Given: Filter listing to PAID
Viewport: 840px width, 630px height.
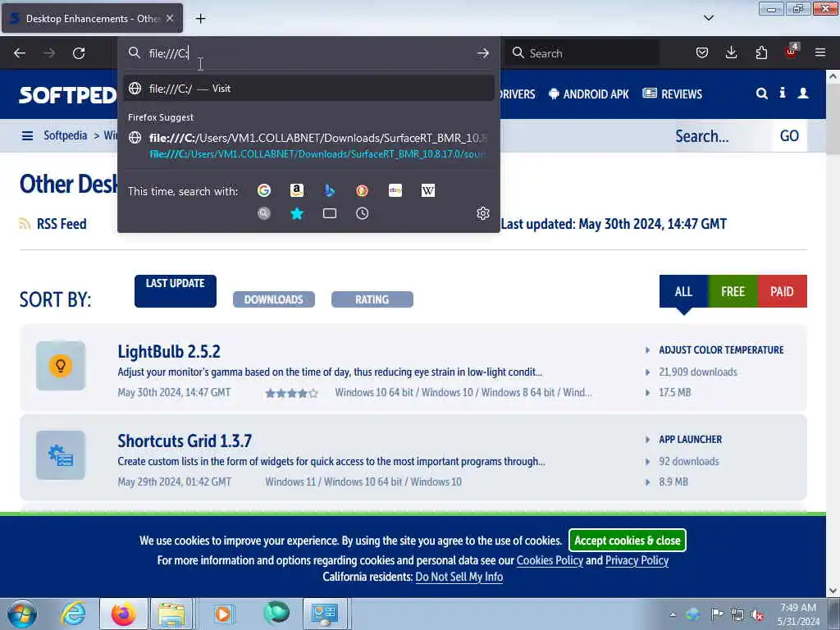Looking at the screenshot, I should click(x=782, y=291).
